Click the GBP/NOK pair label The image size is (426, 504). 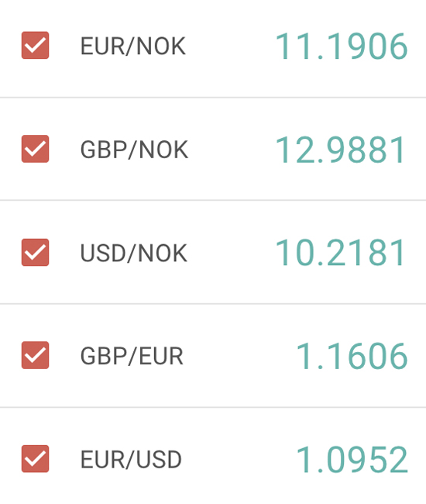click(x=134, y=150)
